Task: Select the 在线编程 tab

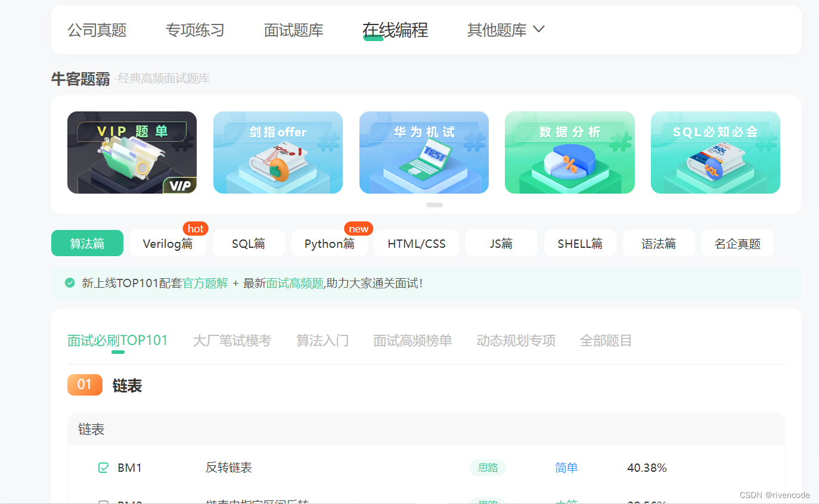Action: coord(395,30)
